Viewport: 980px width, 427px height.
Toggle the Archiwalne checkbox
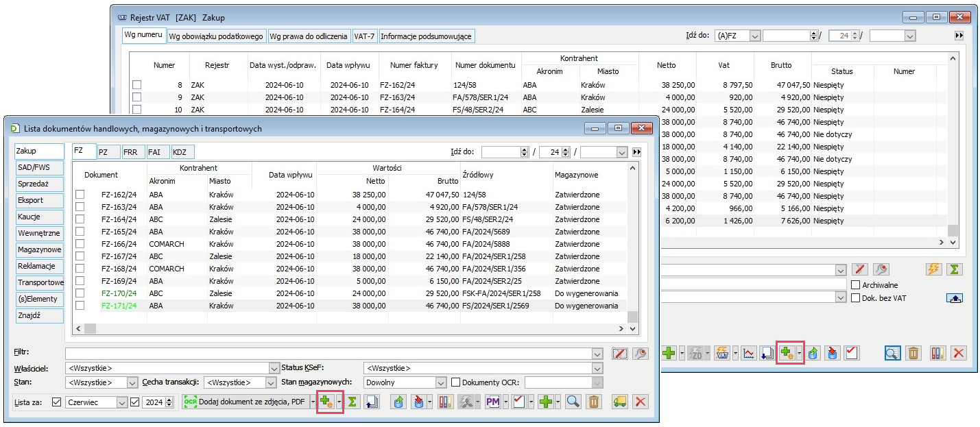pos(855,285)
